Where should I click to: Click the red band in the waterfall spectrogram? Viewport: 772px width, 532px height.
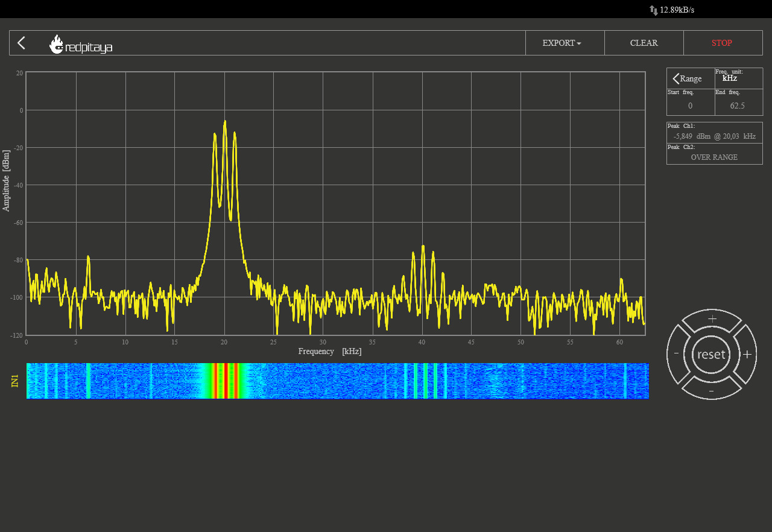224,381
